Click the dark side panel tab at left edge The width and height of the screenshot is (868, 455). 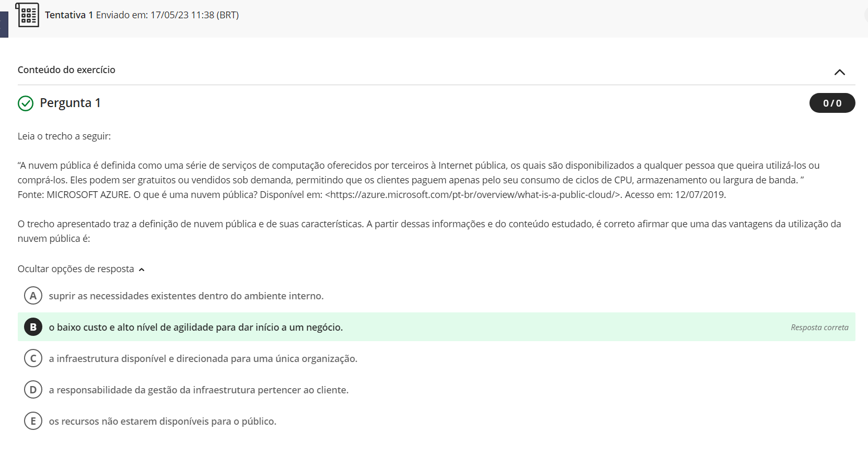[x=4, y=25]
